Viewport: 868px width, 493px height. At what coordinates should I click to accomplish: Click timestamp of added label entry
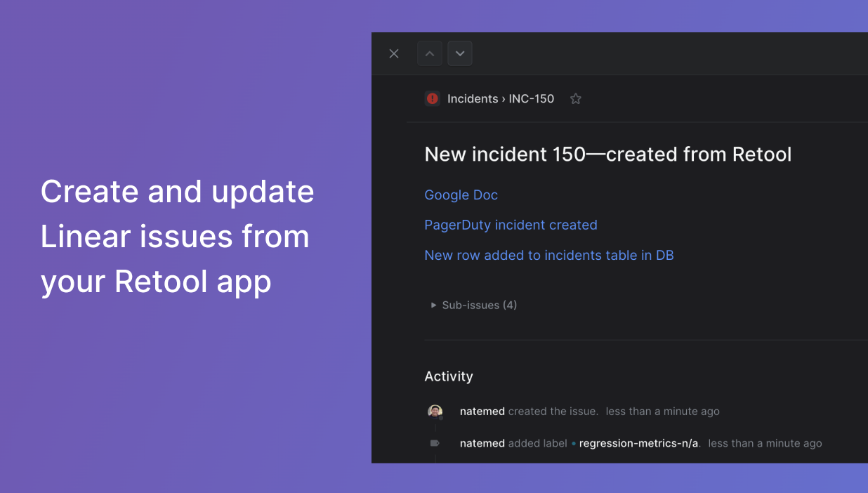(x=765, y=443)
